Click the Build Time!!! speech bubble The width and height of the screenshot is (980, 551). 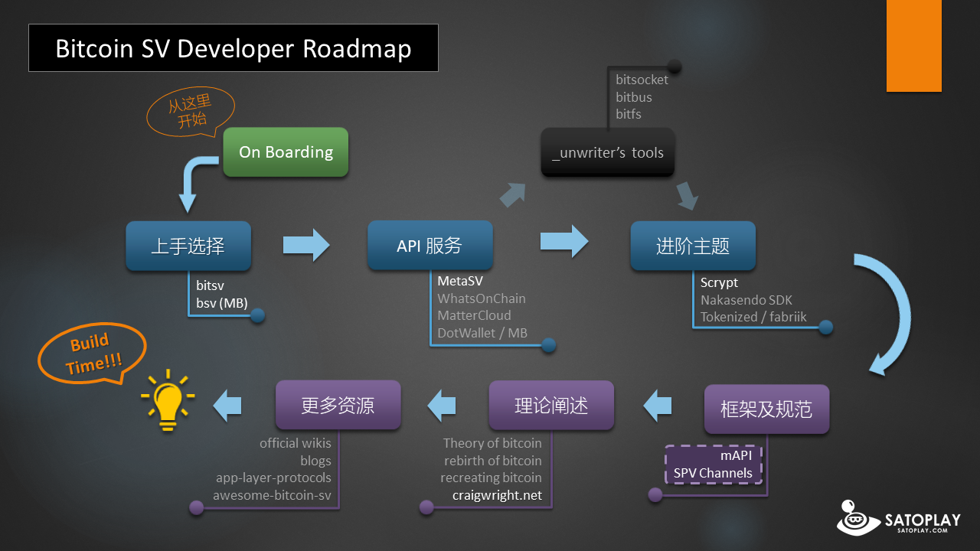[x=93, y=353]
